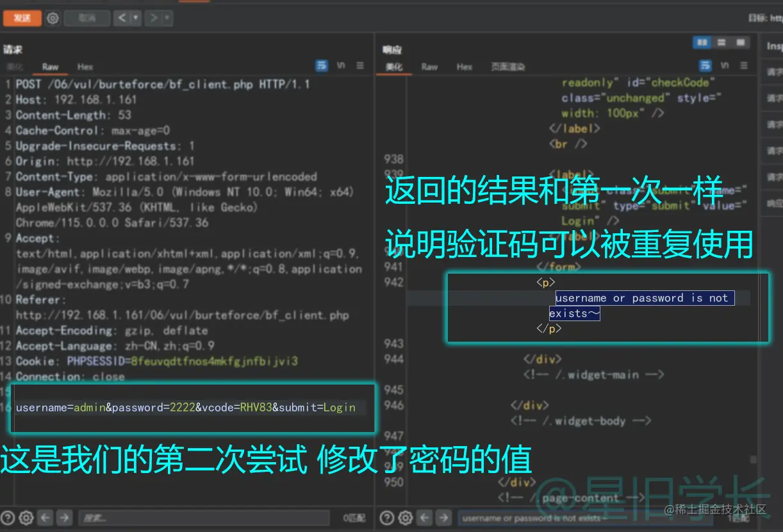The width and height of the screenshot is (783, 532).
Task: Click the '<!-- /.widget-main -->' comment line
Action: point(593,374)
